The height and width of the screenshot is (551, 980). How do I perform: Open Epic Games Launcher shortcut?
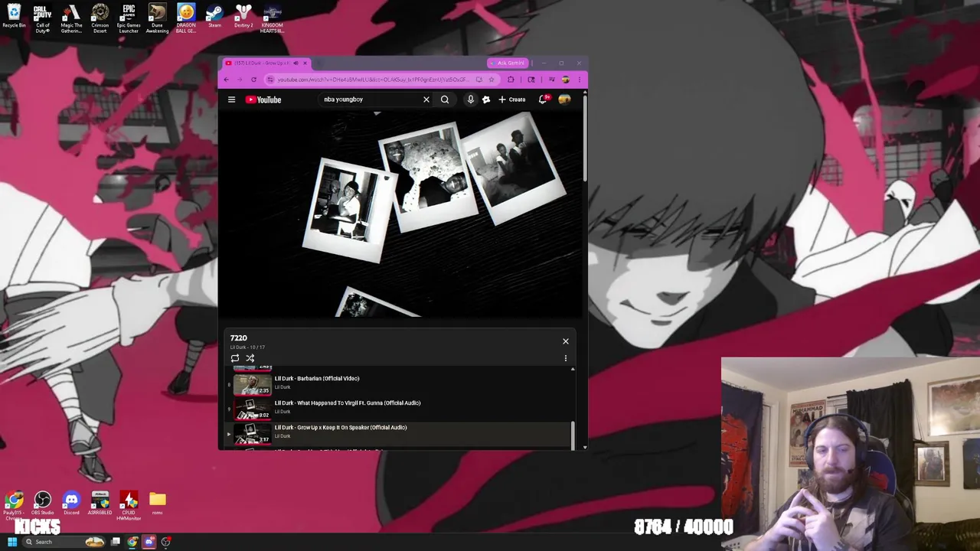[x=129, y=18]
